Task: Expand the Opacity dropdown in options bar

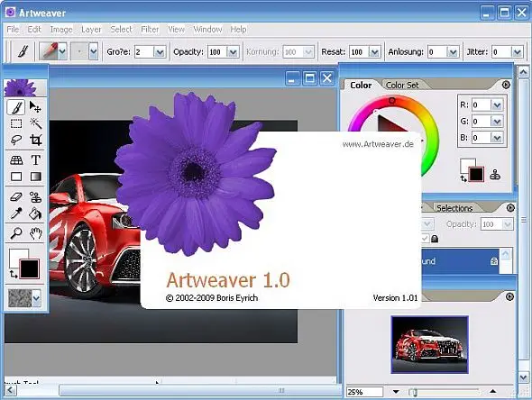Action: 233,52
